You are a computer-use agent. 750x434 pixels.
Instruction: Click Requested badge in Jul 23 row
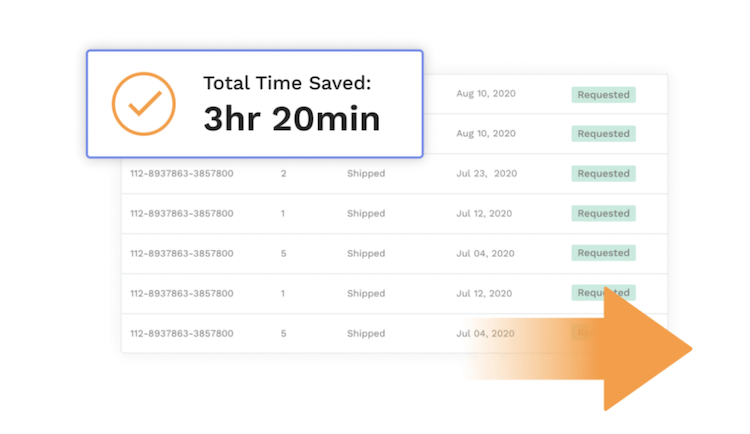pos(603,173)
